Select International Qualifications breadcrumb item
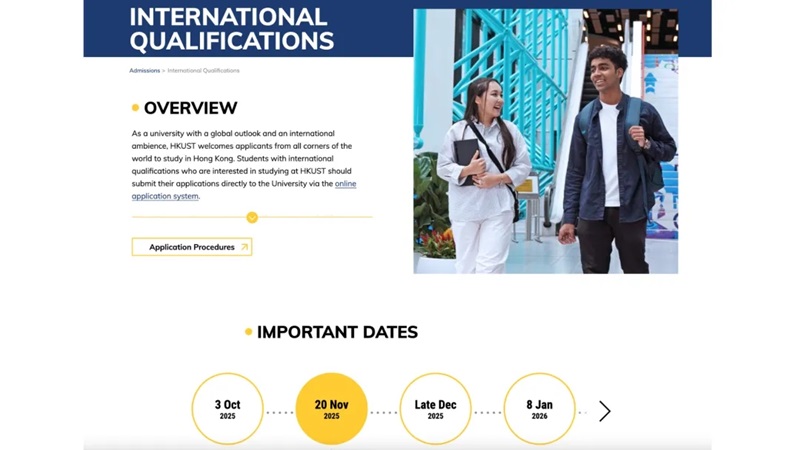 point(203,71)
